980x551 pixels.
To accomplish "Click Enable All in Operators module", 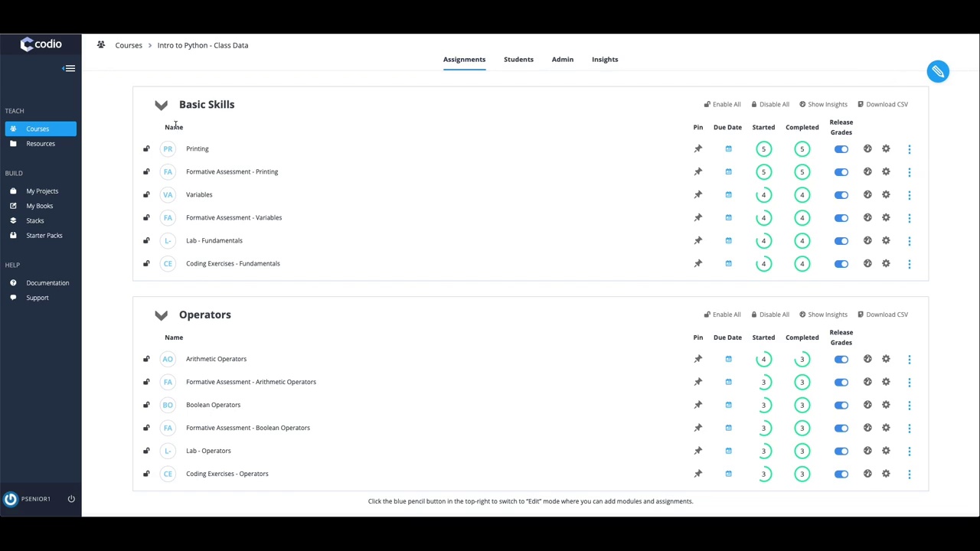I will pos(722,315).
